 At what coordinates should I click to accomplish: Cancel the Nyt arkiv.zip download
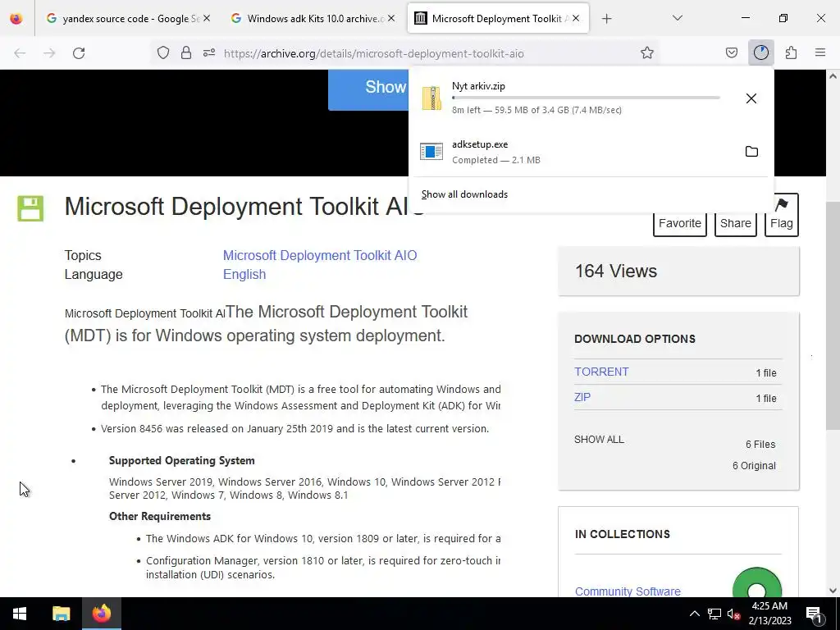coord(751,98)
